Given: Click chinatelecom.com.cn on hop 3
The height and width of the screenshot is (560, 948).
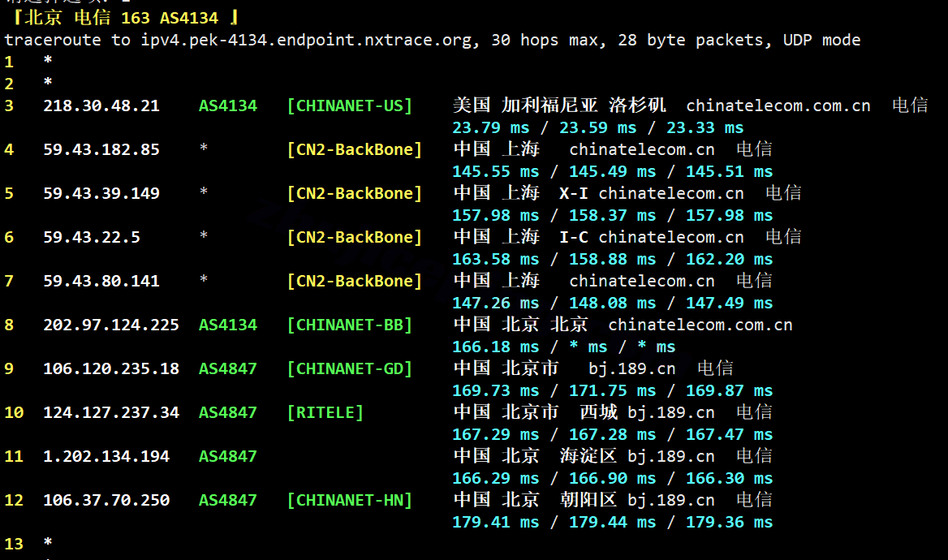Looking at the screenshot, I should [x=778, y=106].
